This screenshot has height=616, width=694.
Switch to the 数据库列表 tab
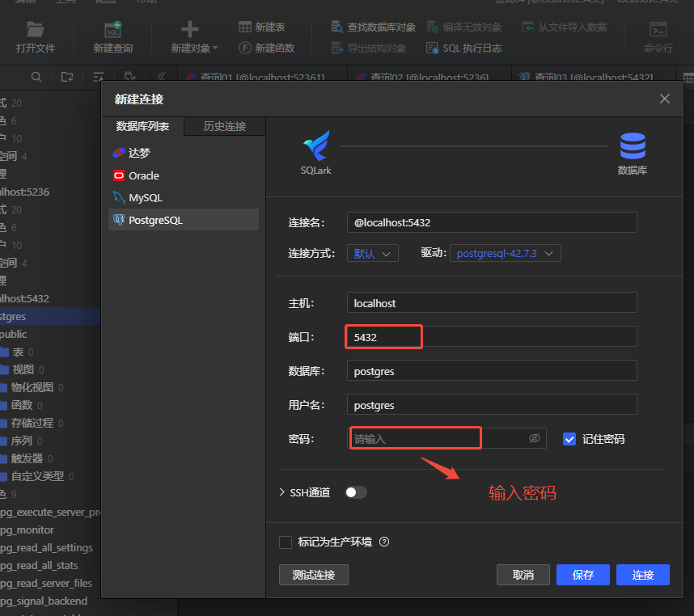142,126
